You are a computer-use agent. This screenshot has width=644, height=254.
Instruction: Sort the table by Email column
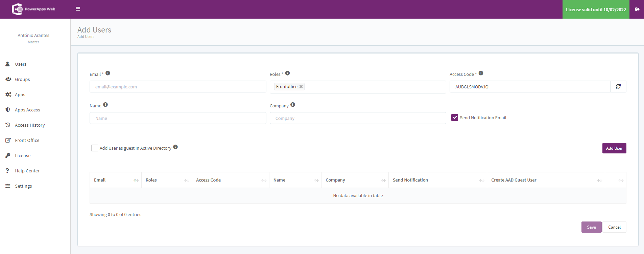(116, 180)
